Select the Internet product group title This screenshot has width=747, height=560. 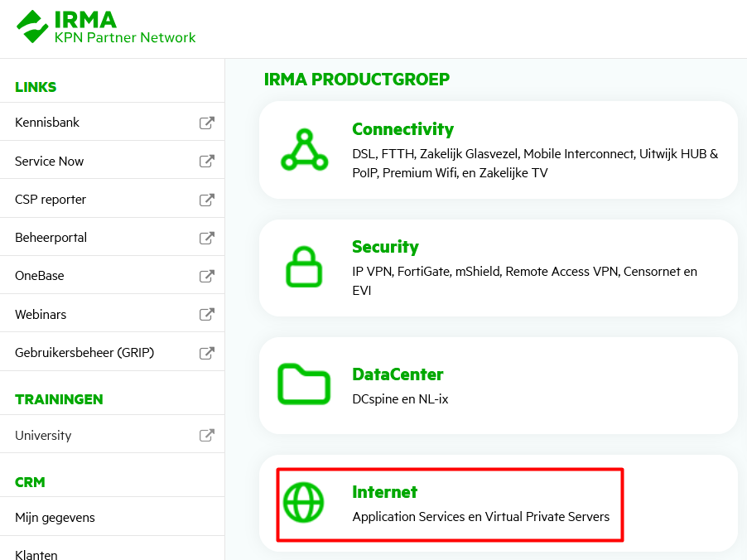(384, 492)
